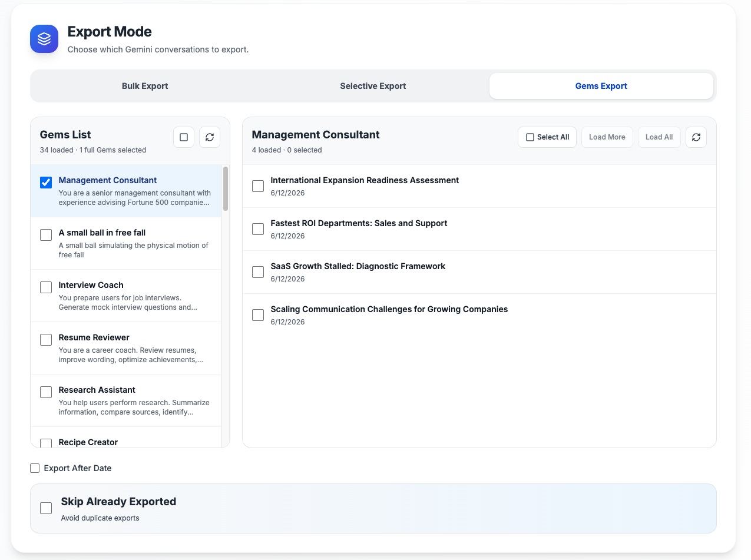Click Fastest ROI Departments: Sales and Support title

click(x=359, y=223)
